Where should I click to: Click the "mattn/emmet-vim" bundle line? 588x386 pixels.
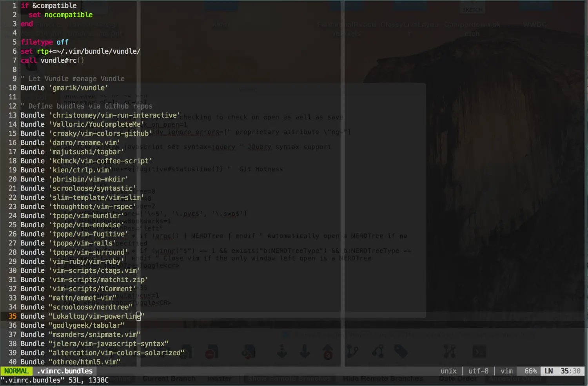pos(68,298)
